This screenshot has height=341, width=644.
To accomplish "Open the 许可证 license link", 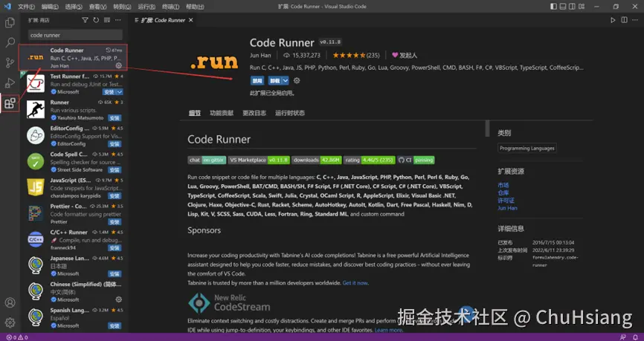I will click(x=506, y=201).
